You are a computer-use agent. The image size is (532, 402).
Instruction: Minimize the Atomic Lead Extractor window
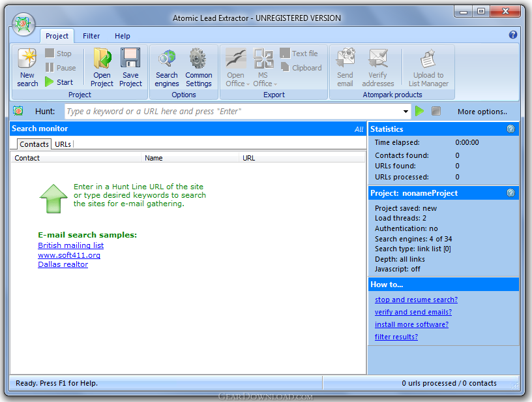coord(464,11)
